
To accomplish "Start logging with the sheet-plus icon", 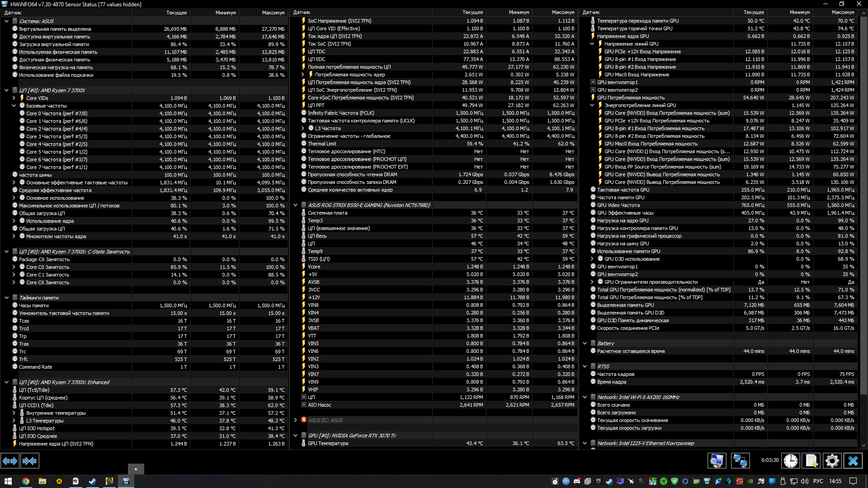I will pyautogui.click(x=811, y=461).
